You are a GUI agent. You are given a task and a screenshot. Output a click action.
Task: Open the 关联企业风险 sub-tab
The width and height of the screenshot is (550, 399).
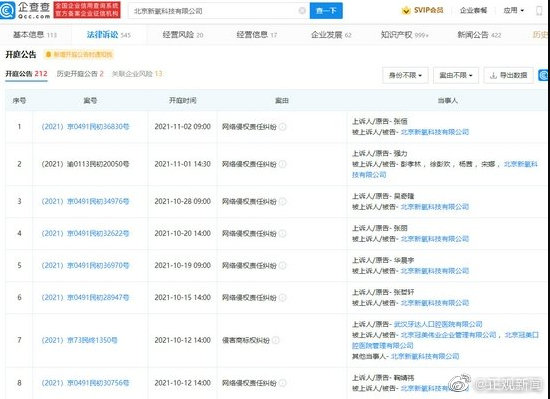point(137,74)
